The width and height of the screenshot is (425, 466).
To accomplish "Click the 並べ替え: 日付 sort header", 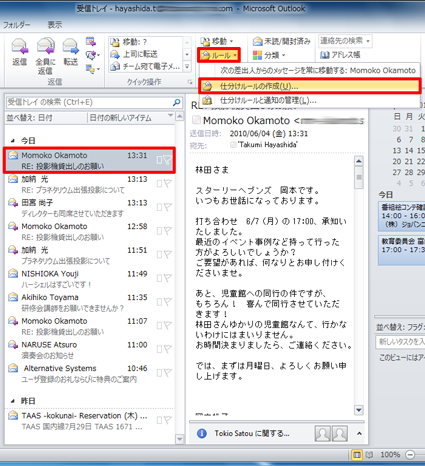I will tap(46, 118).
